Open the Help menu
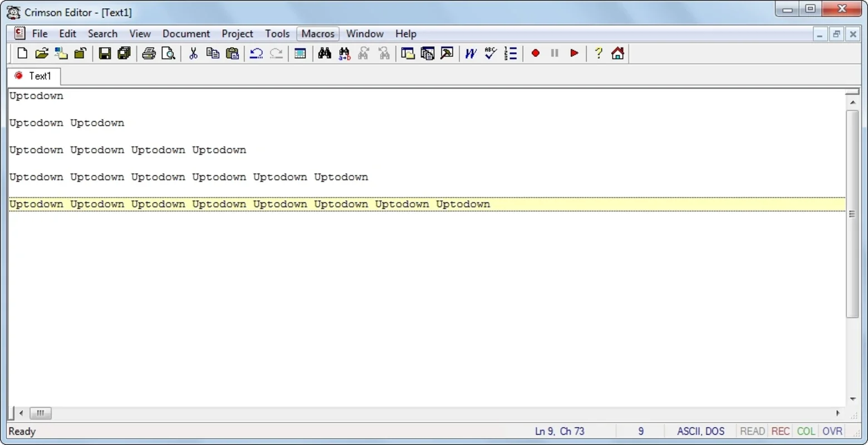Screen dimensions: 868x445 pyautogui.click(x=406, y=34)
